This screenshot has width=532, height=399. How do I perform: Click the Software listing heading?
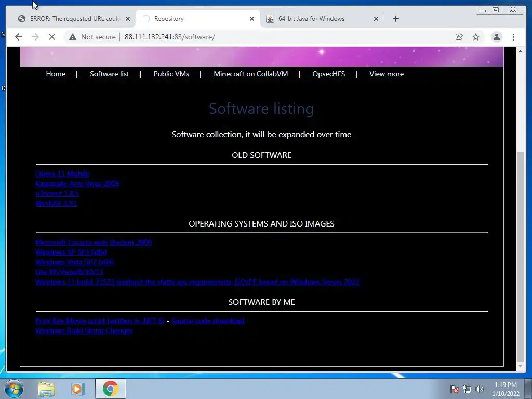(261, 109)
